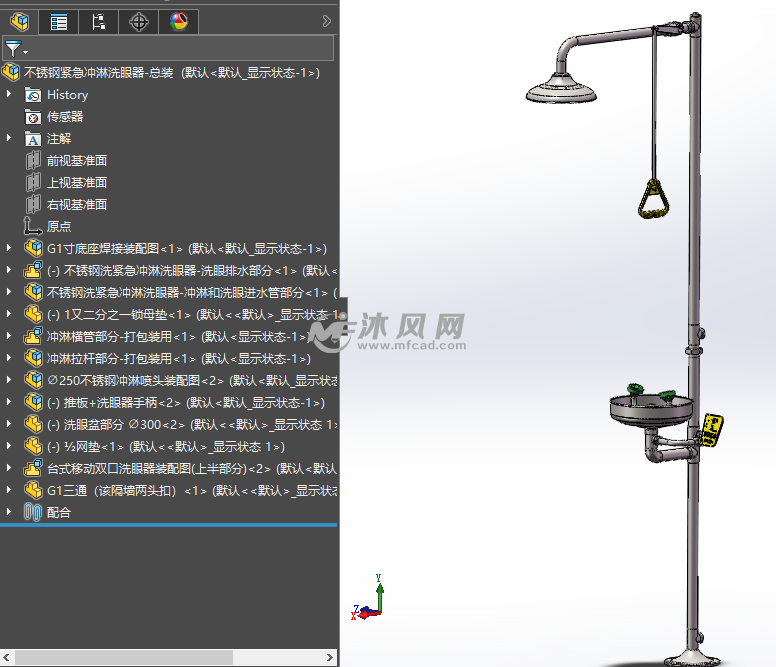Image resolution: width=776 pixels, height=667 pixels.
Task: Select 洗眼盆部分 ∅300 part icon
Action: tap(33, 424)
